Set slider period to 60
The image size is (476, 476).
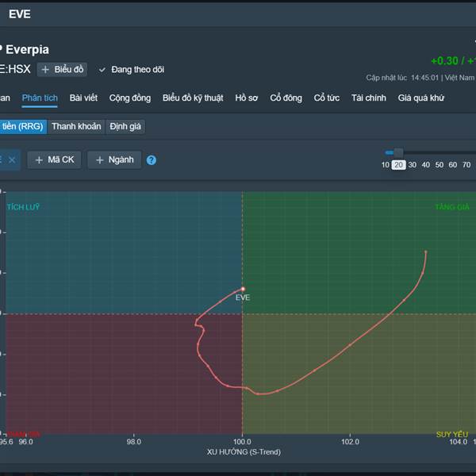pyautogui.click(x=453, y=165)
